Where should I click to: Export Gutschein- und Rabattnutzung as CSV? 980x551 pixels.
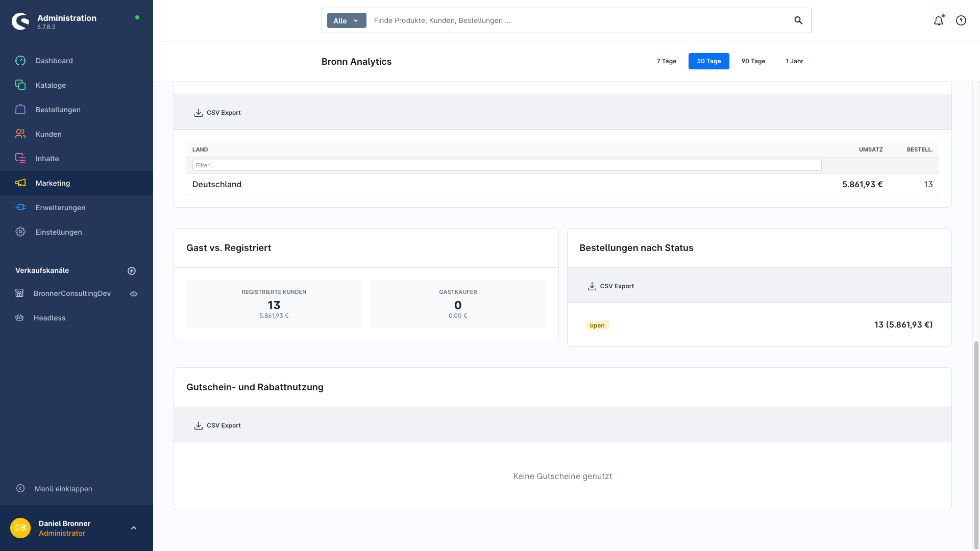coord(217,425)
